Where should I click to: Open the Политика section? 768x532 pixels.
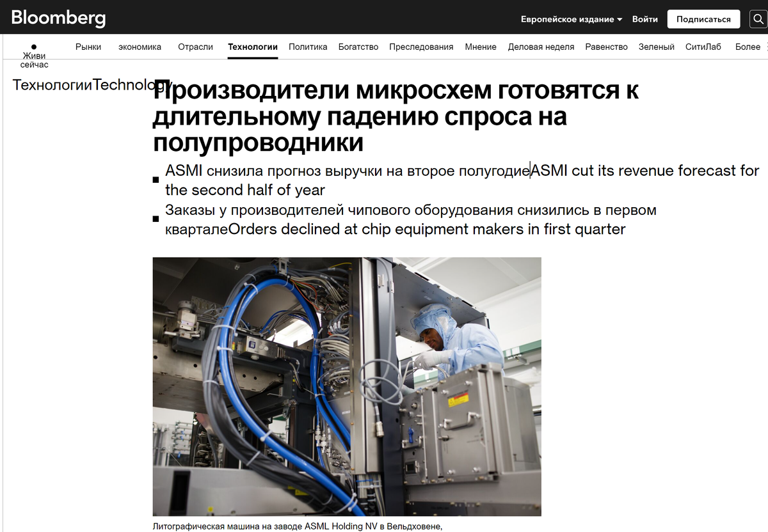pyautogui.click(x=308, y=47)
